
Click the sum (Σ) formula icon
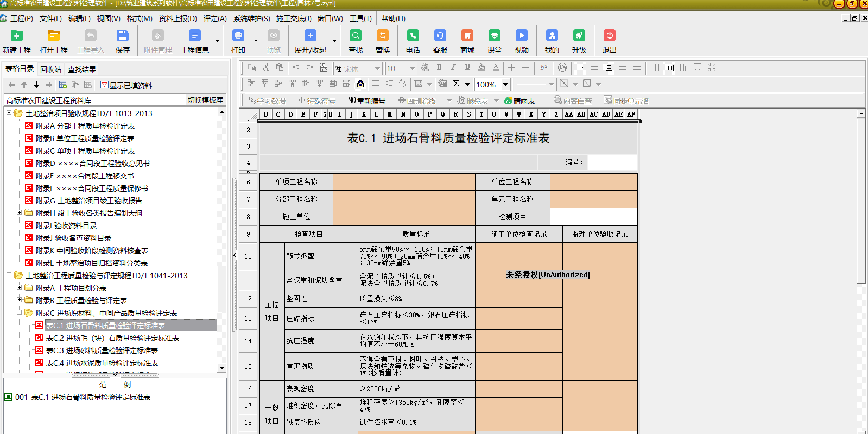tap(456, 84)
